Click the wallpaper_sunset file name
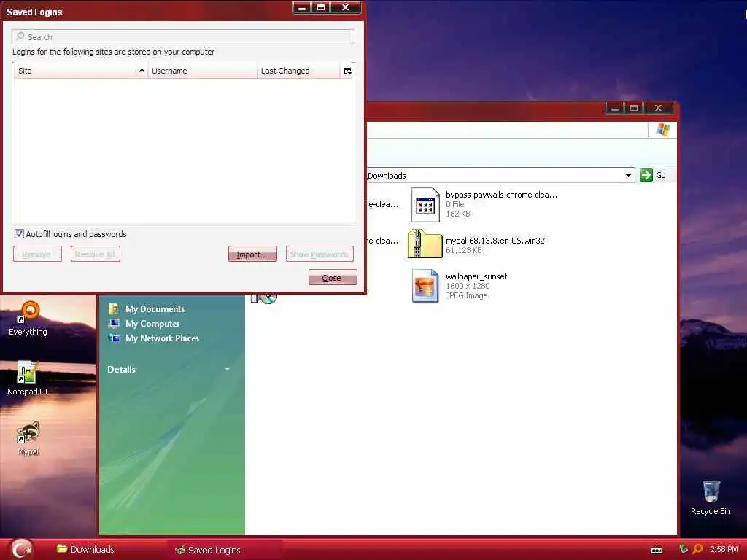 tap(476, 276)
